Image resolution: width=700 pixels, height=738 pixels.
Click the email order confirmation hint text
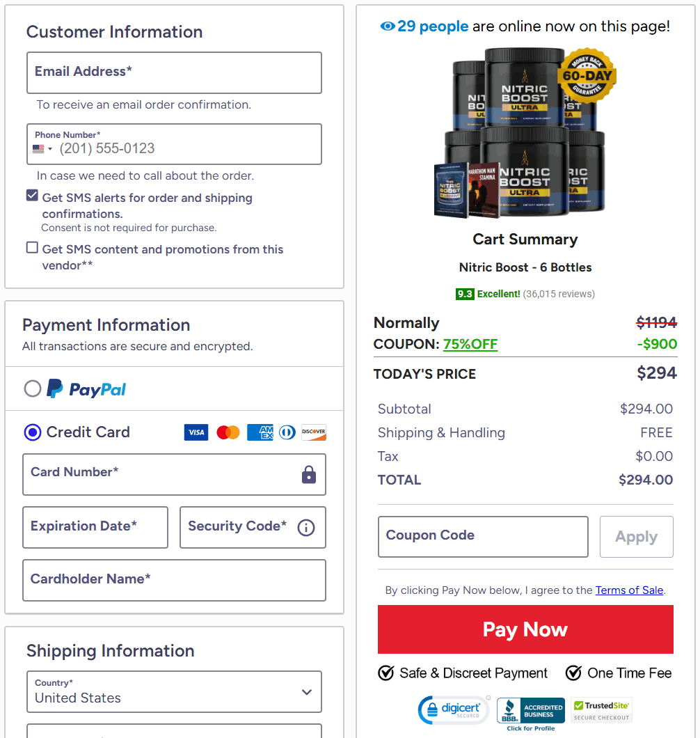(144, 104)
